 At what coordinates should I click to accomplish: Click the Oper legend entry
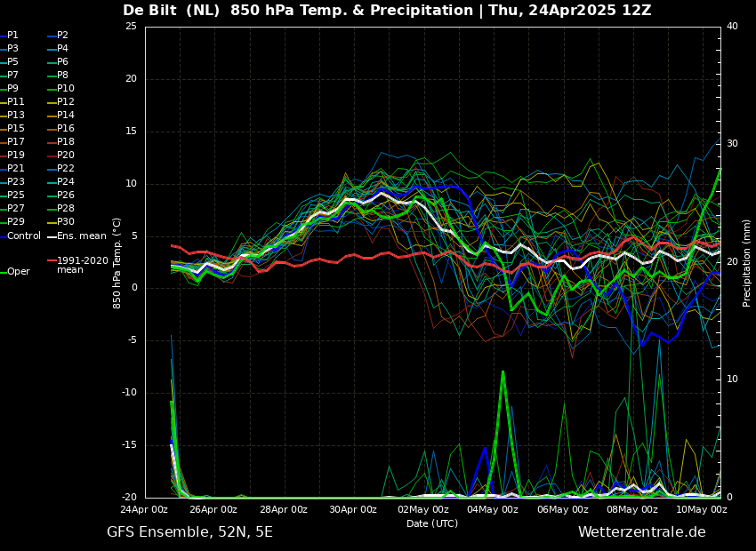point(18,272)
